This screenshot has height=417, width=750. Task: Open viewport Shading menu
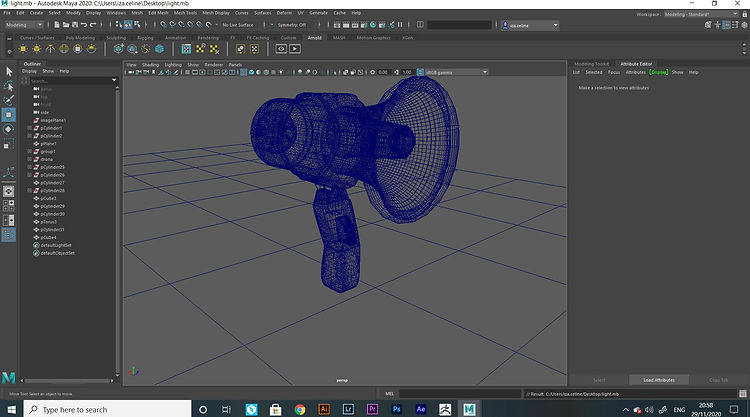point(150,65)
